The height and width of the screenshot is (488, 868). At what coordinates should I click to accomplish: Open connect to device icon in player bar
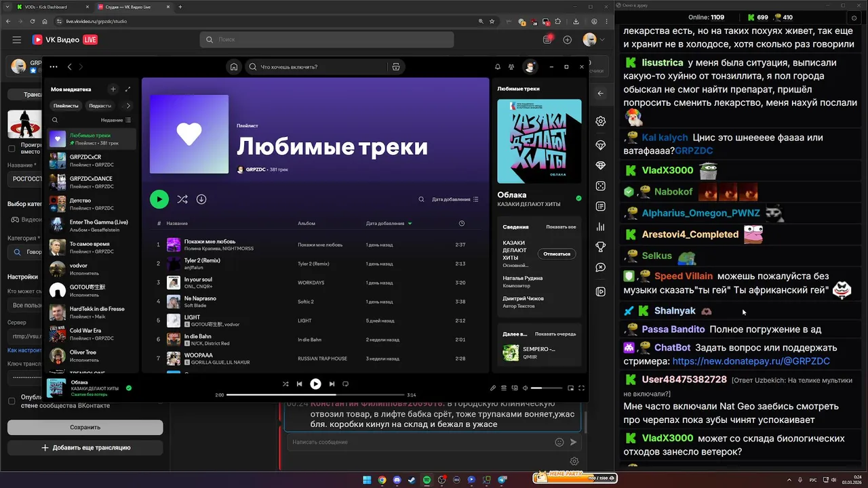tap(515, 388)
